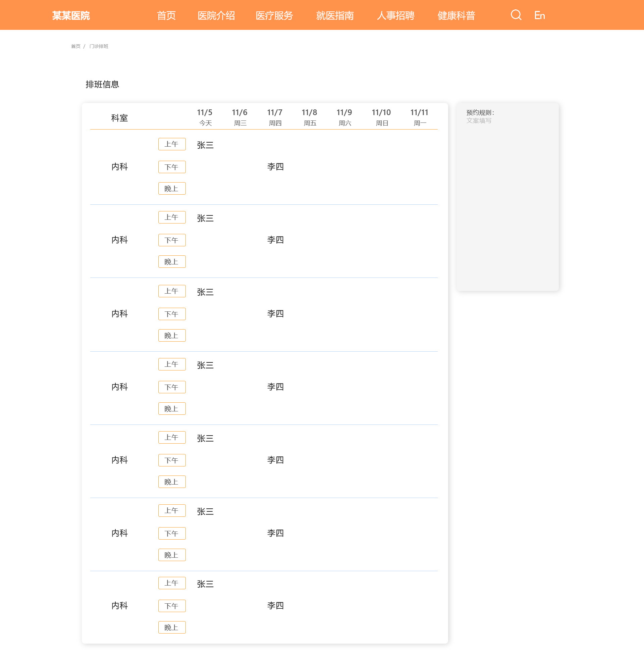Click 张三 in the last 内科 row
The height and width of the screenshot is (650, 644).
[205, 584]
